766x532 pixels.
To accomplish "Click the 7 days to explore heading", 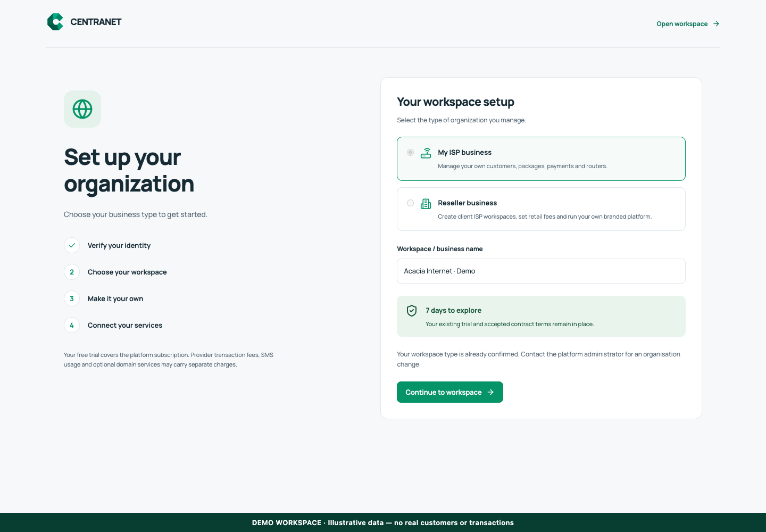I will [x=453, y=310].
